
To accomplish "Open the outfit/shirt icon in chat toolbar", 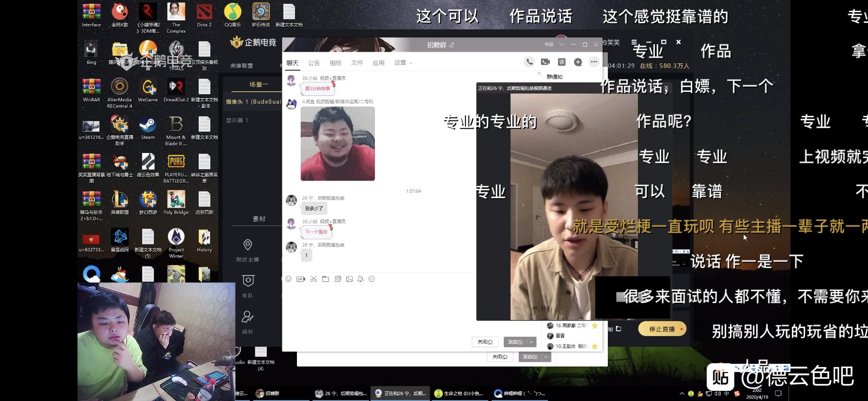I will click(338, 279).
